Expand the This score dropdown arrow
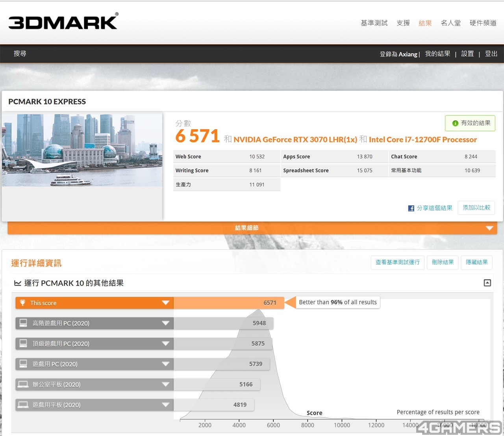 165,303
